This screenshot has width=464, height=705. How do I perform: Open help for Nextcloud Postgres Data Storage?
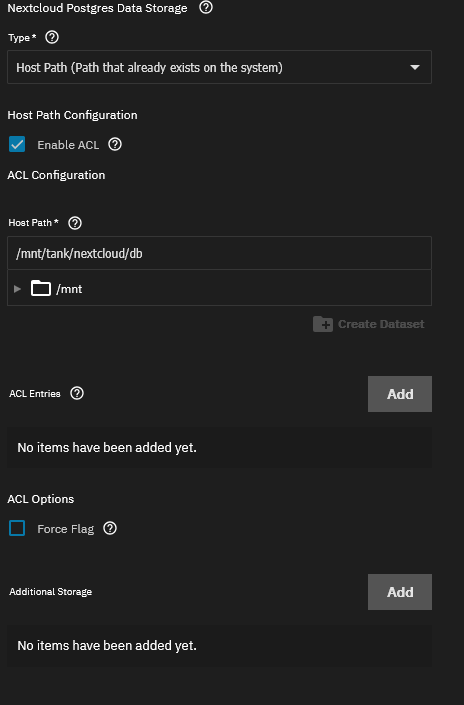coord(206,7)
